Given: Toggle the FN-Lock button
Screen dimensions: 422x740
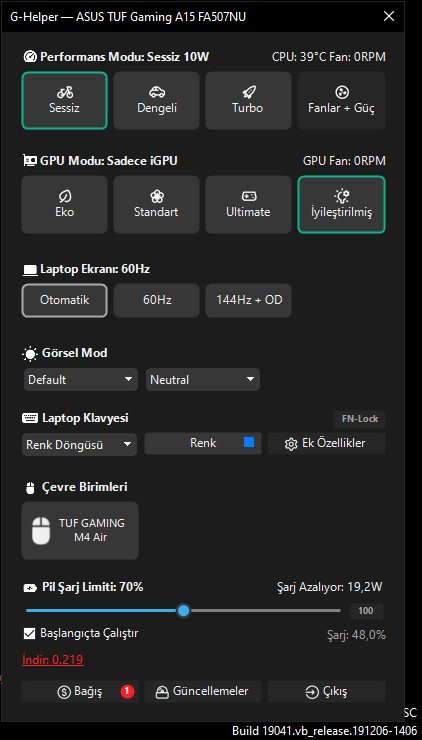Looking at the screenshot, I should point(360,419).
